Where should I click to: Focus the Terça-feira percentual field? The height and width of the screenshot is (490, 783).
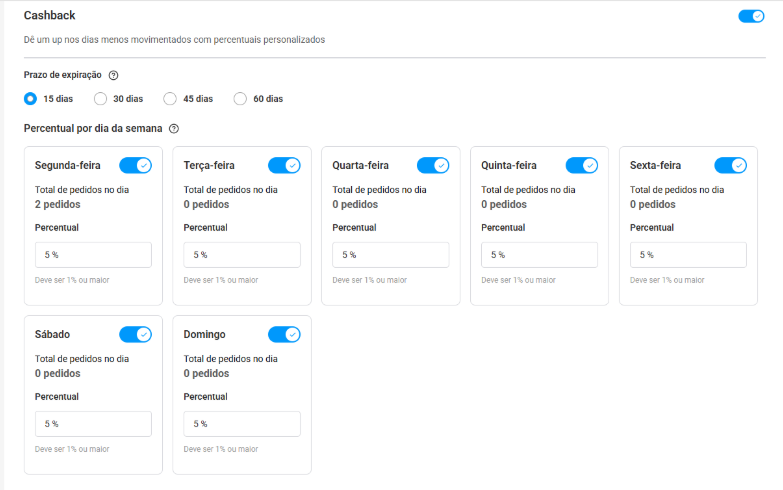(242, 255)
